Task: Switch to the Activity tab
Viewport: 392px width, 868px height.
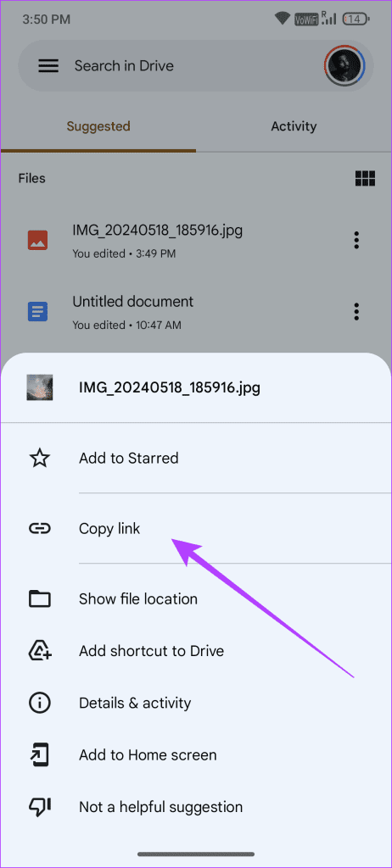Action: (294, 126)
